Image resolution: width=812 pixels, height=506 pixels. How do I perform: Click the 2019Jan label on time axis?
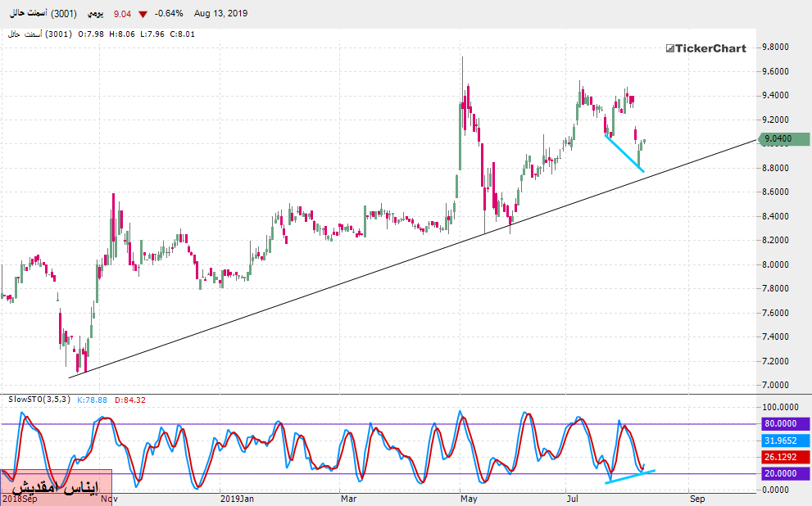point(238,497)
